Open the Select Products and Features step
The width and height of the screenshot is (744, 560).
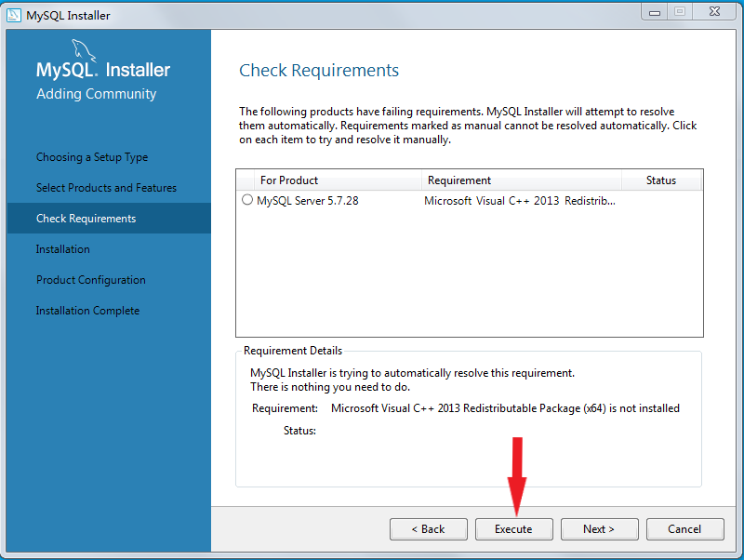coord(106,188)
